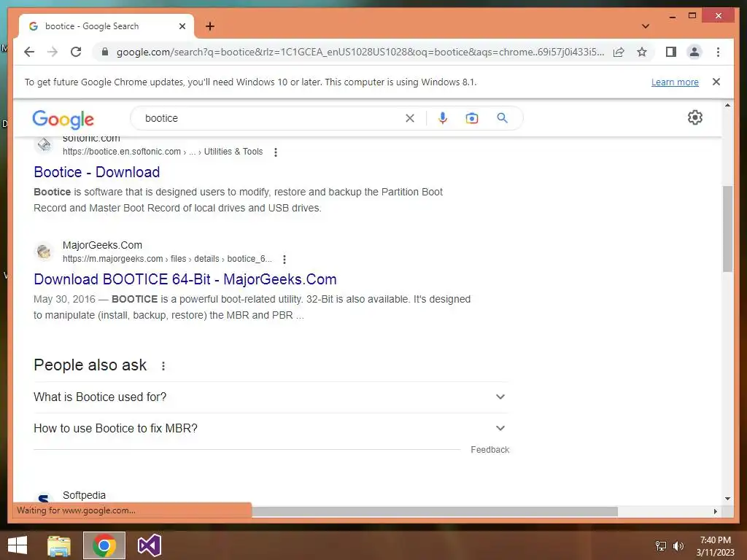Go back using browser back arrow
This screenshot has width=747, height=560.
(29, 52)
